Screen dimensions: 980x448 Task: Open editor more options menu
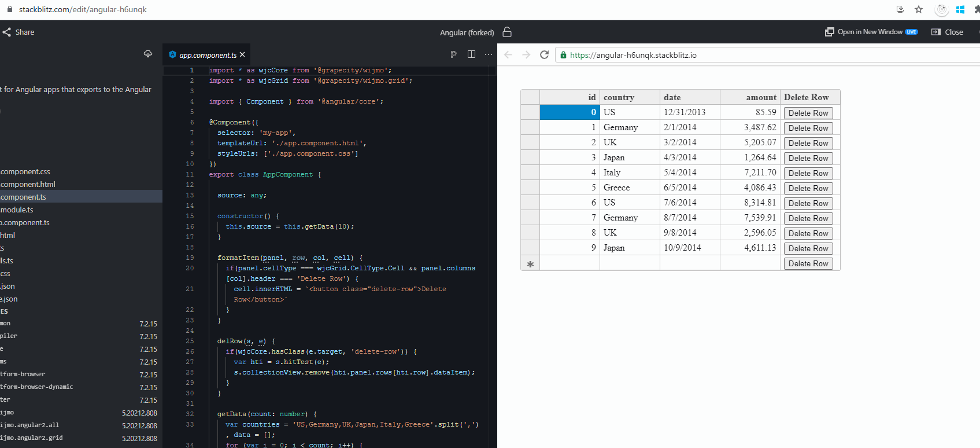coord(489,54)
